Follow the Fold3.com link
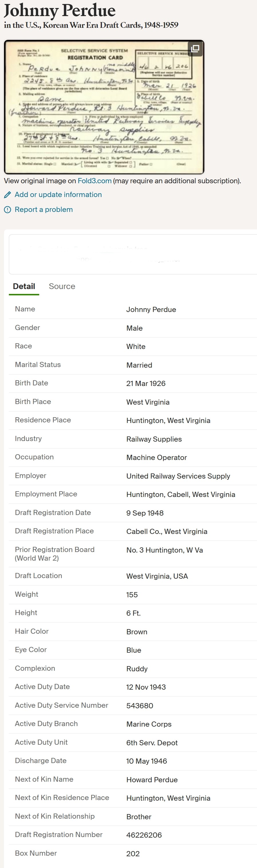 click(94, 181)
